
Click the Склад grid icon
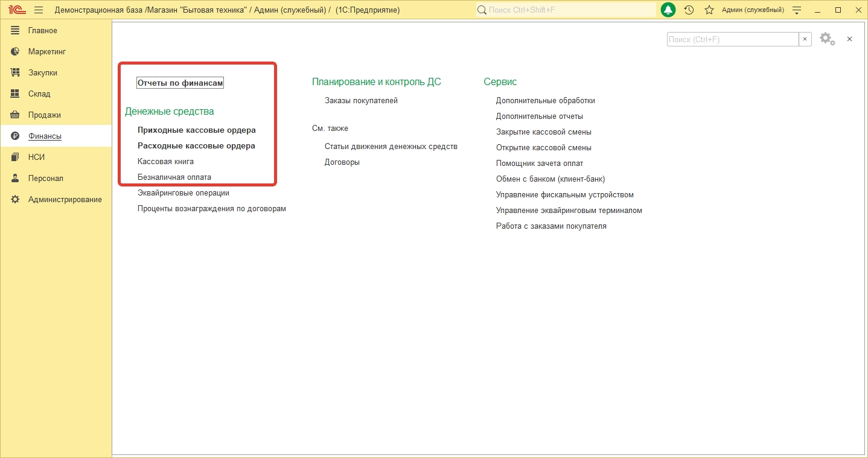tap(16, 94)
